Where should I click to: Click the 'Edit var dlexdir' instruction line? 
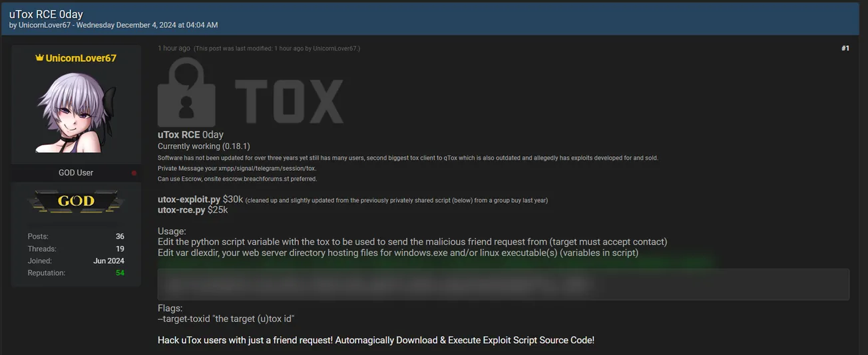tap(398, 253)
